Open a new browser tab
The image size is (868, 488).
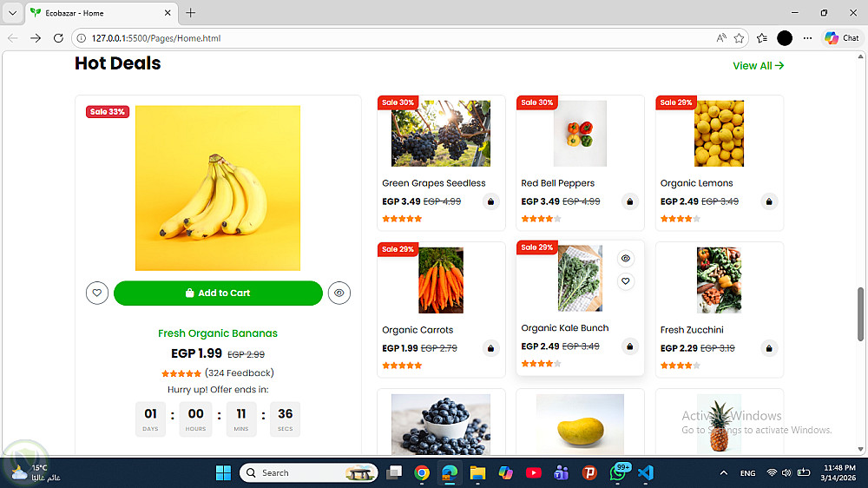click(x=190, y=13)
